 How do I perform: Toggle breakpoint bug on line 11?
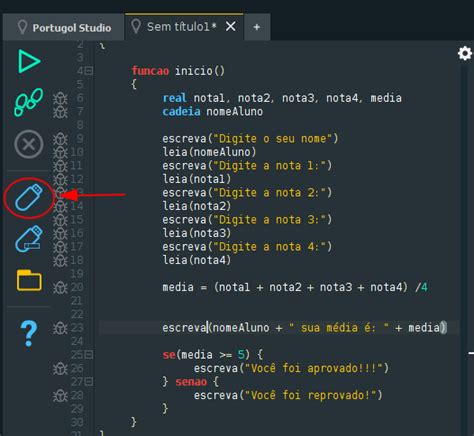[60, 166]
